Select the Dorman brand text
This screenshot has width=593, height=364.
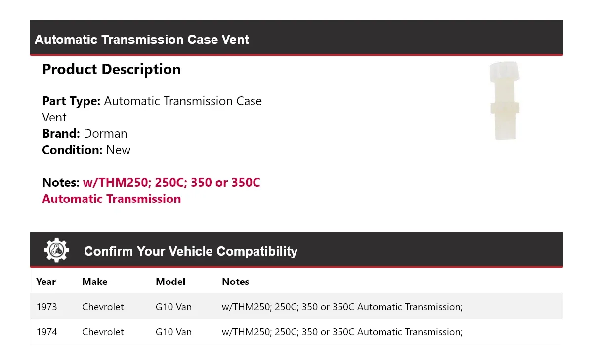pos(105,133)
